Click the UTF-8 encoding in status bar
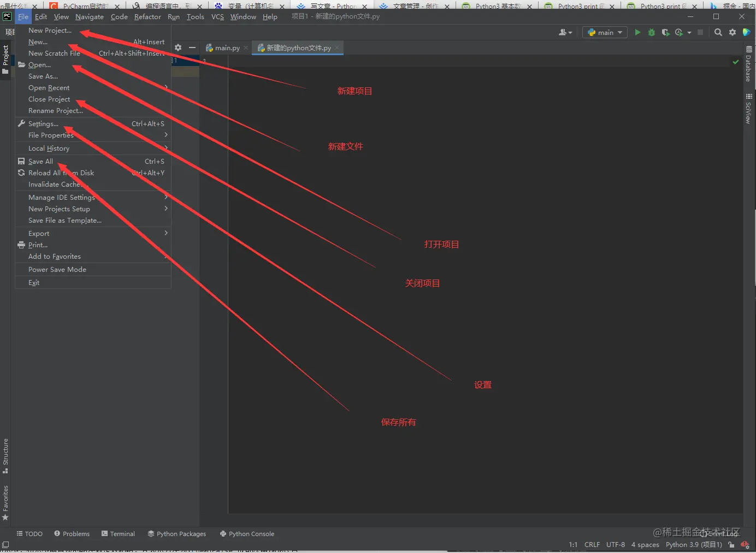 pyautogui.click(x=616, y=544)
